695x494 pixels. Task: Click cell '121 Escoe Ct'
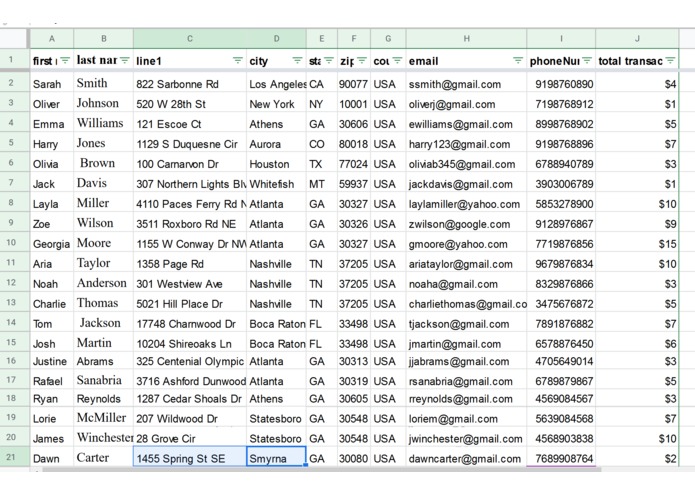pos(190,124)
